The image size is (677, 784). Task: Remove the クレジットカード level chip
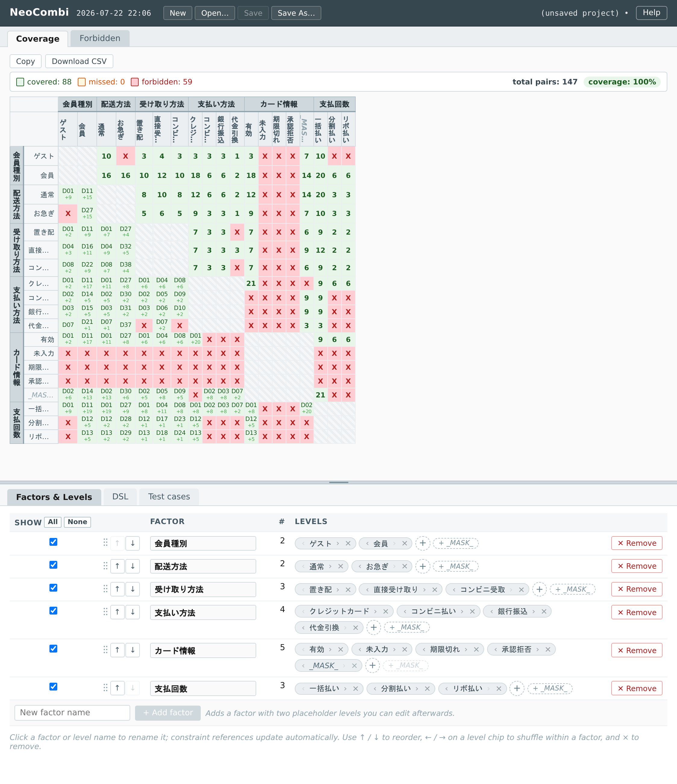point(386,612)
